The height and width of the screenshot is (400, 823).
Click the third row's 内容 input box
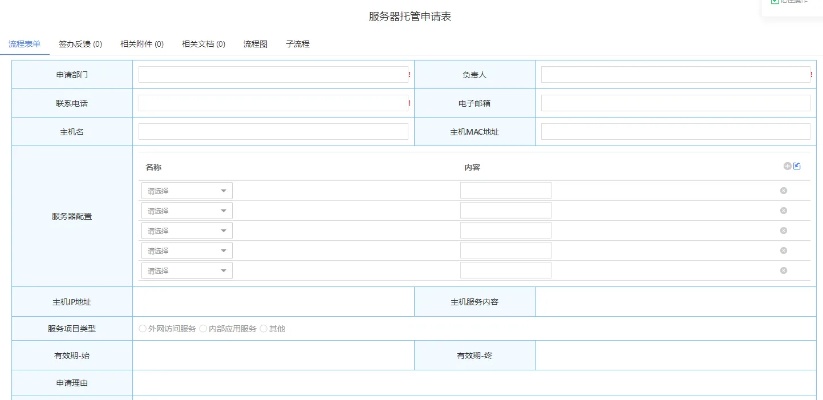506,230
